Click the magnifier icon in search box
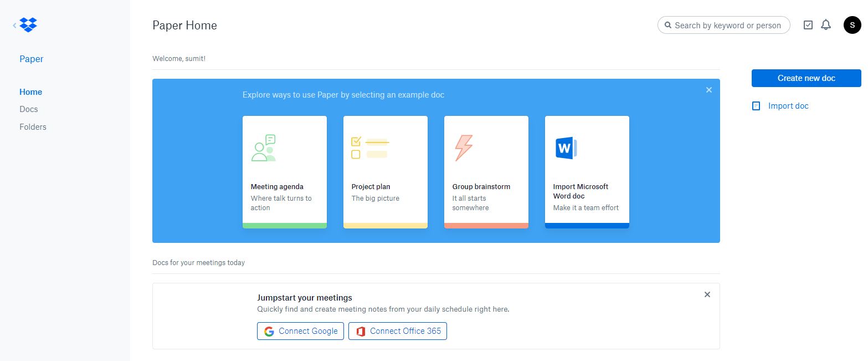The width and height of the screenshot is (868, 361). [x=668, y=25]
